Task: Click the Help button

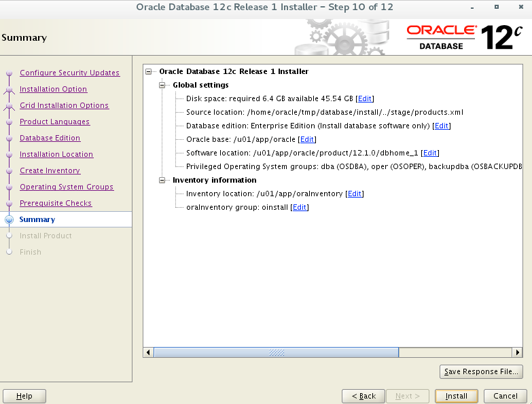Action: coord(24,396)
